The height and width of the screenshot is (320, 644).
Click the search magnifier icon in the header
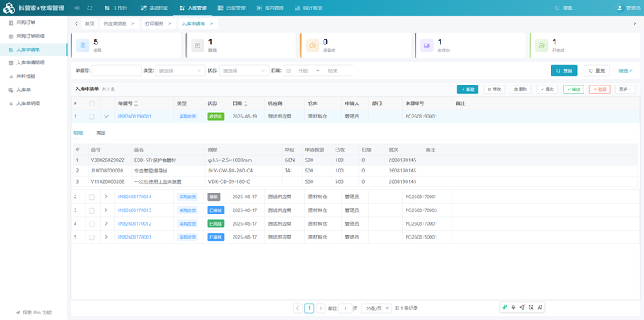[x=557, y=8]
